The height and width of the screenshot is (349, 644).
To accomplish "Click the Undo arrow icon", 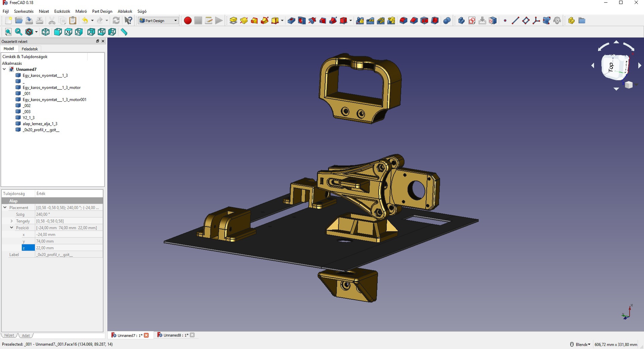I will pyautogui.click(x=85, y=21).
